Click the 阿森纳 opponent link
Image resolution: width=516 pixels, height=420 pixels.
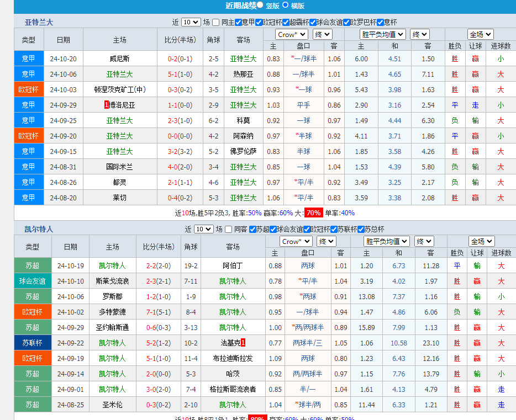coord(243,136)
